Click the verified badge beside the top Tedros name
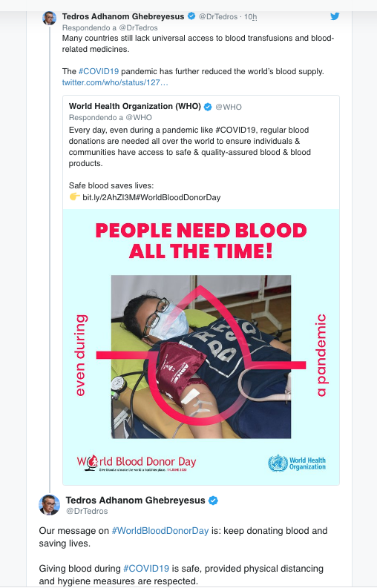 pyautogui.click(x=191, y=16)
